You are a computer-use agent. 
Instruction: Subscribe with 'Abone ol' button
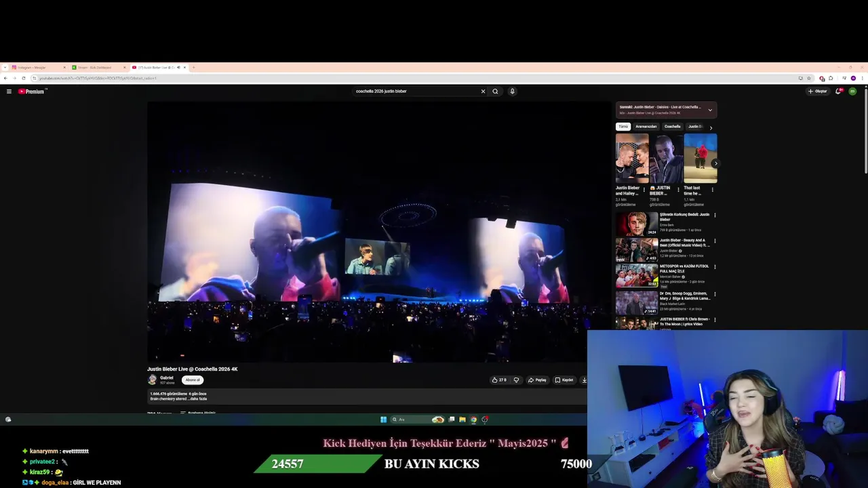click(x=193, y=380)
